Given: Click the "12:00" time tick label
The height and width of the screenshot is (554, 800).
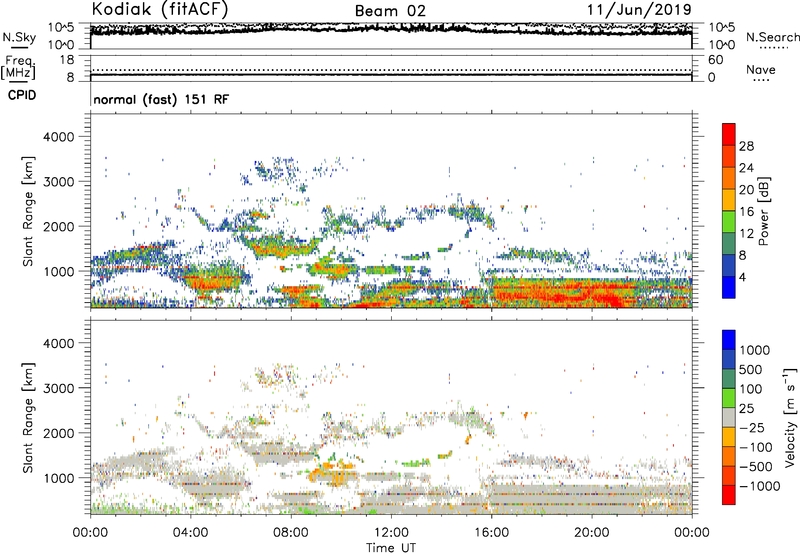Looking at the screenshot, I should [x=391, y=533].
